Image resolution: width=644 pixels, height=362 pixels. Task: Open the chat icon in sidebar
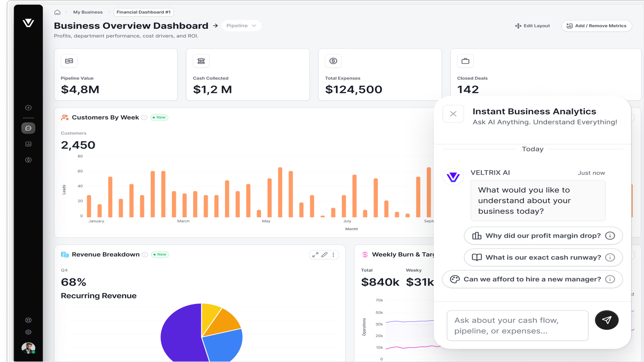tap(28, 128)
